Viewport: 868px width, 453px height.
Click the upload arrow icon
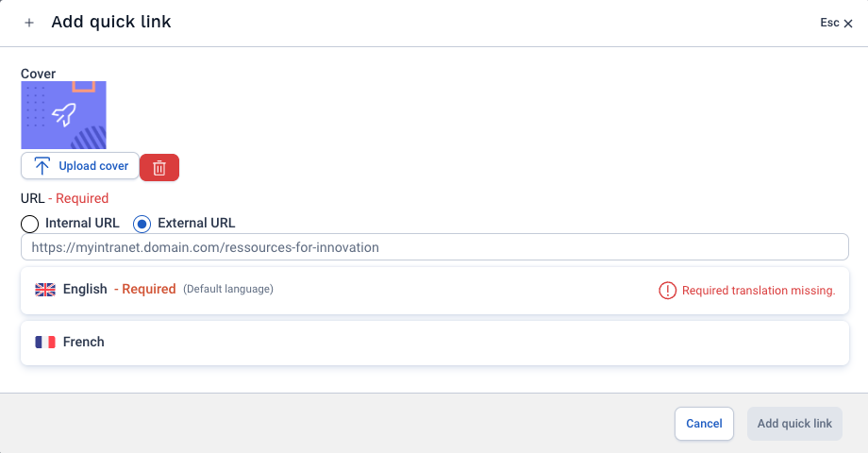tap(42, 166)
